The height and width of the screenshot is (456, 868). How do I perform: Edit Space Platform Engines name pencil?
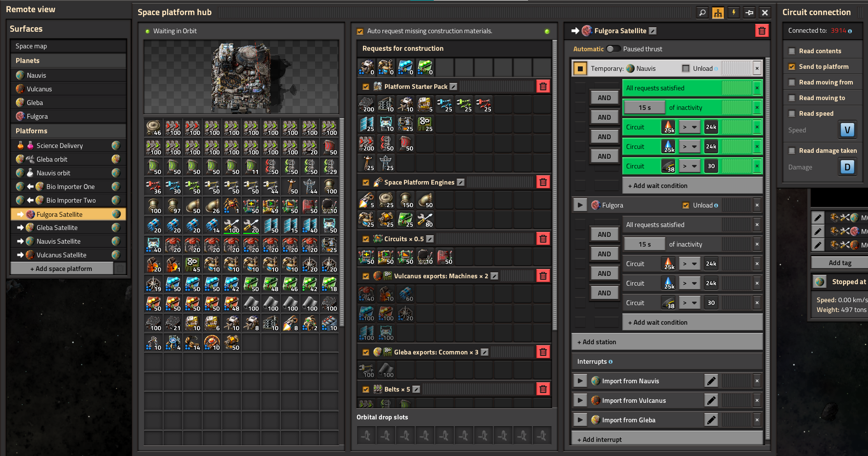coord(460,182)
